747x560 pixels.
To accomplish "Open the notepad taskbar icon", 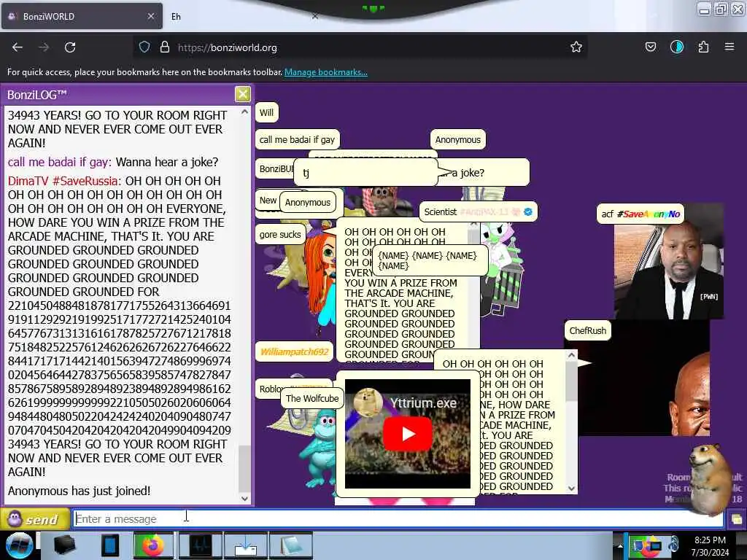I will 291,545.
